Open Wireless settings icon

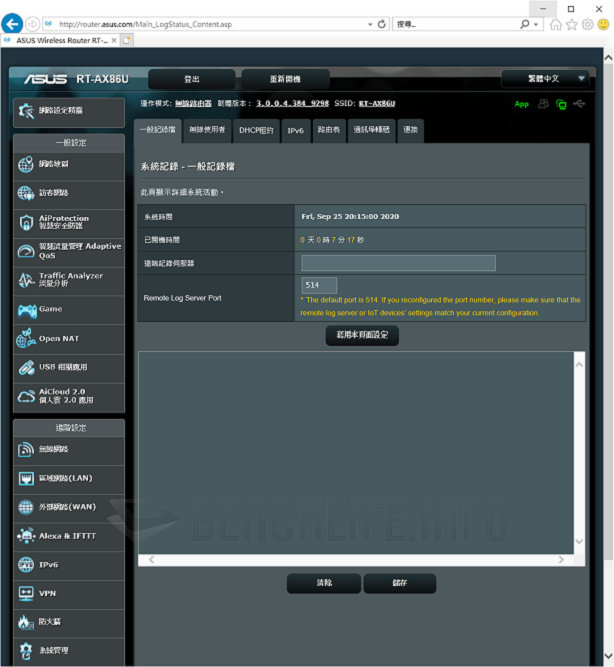[x=26, y=450]
